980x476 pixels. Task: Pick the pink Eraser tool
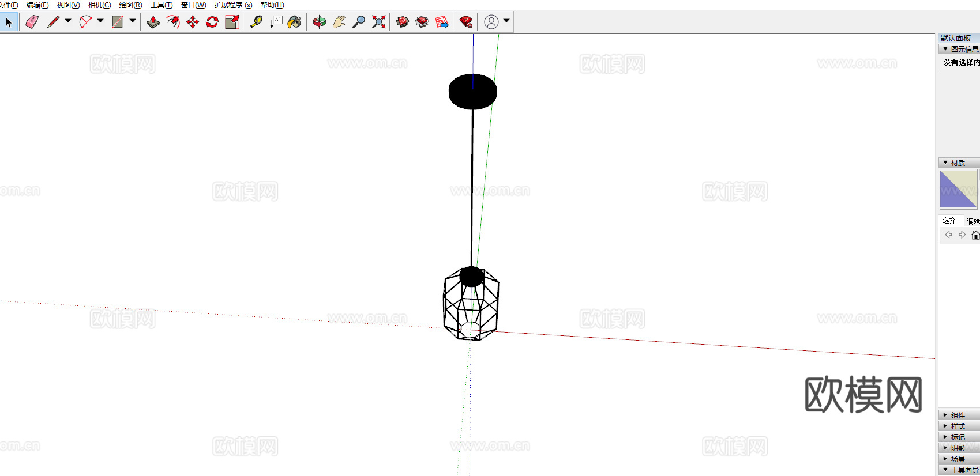tap(32, 22)
